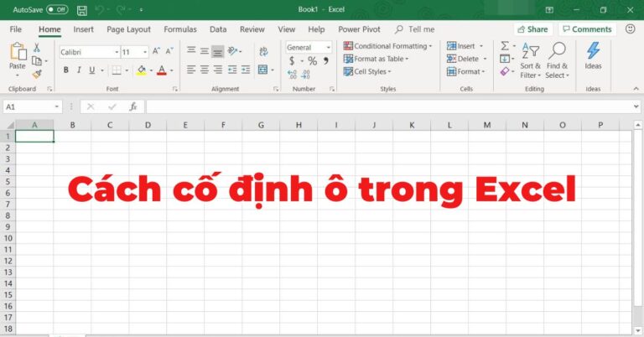Click Accounting Number Format dollar icon

coord(292,61)
